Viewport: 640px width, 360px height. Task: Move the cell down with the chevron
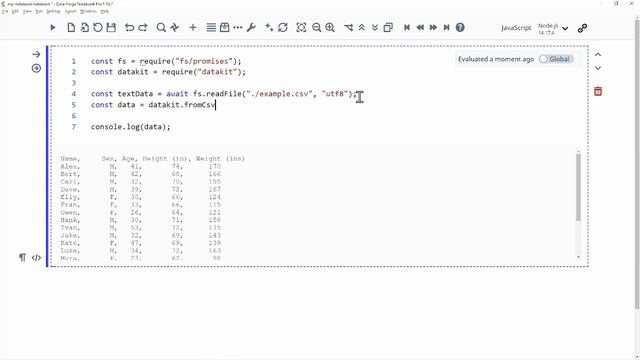[598, 68]
